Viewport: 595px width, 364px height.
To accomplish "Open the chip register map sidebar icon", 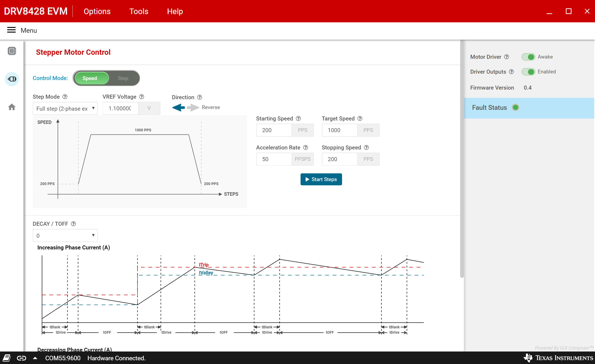I will point(12,51).
